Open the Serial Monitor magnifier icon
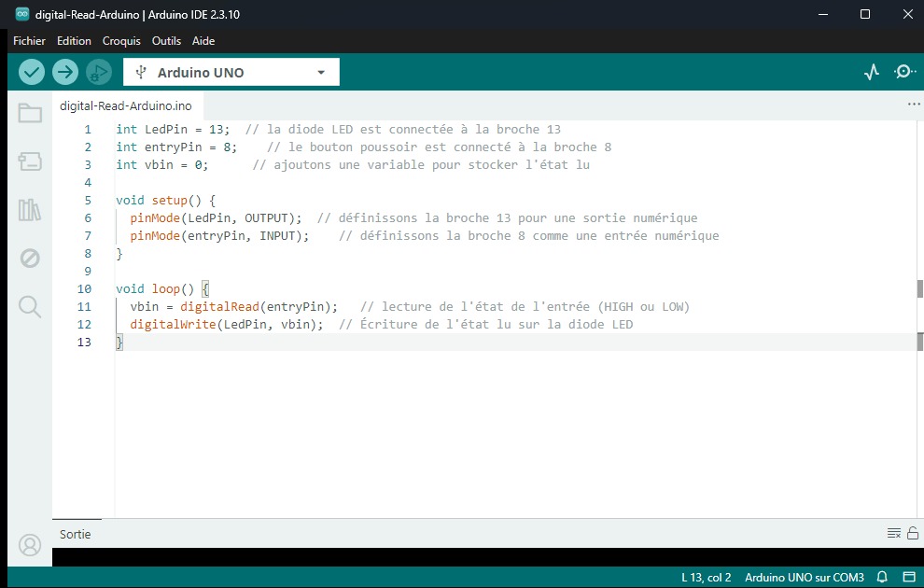Screen dimensions: 924x588 pyautogui.click(x=904, y=72)
